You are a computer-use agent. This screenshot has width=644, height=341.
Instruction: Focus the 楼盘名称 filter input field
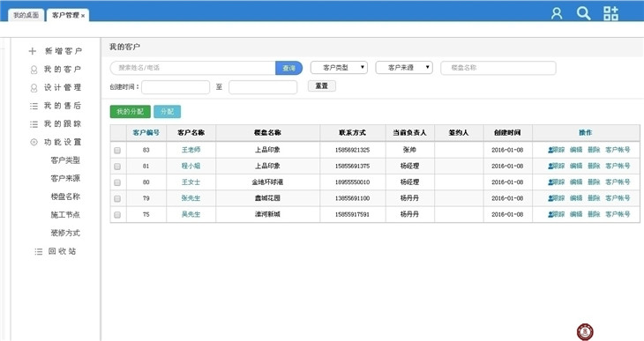[x=498, y=68]
